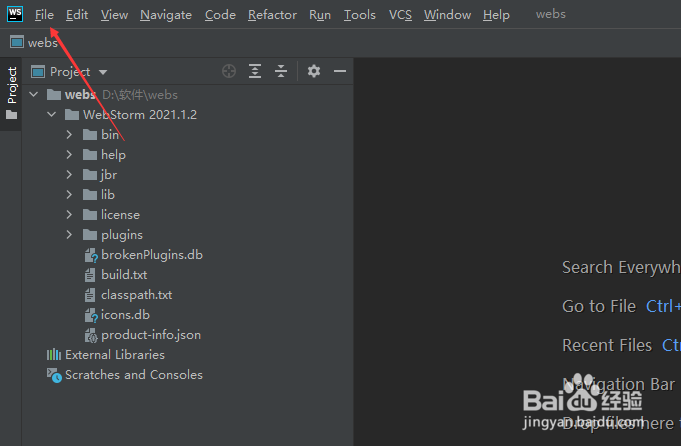Select the help folder name

[113, 155]
